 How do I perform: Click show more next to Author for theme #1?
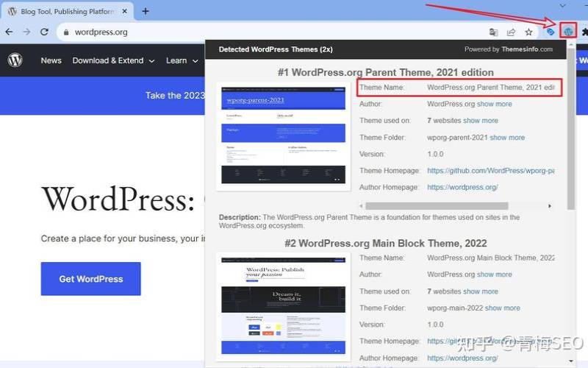[x=494, y=104]
